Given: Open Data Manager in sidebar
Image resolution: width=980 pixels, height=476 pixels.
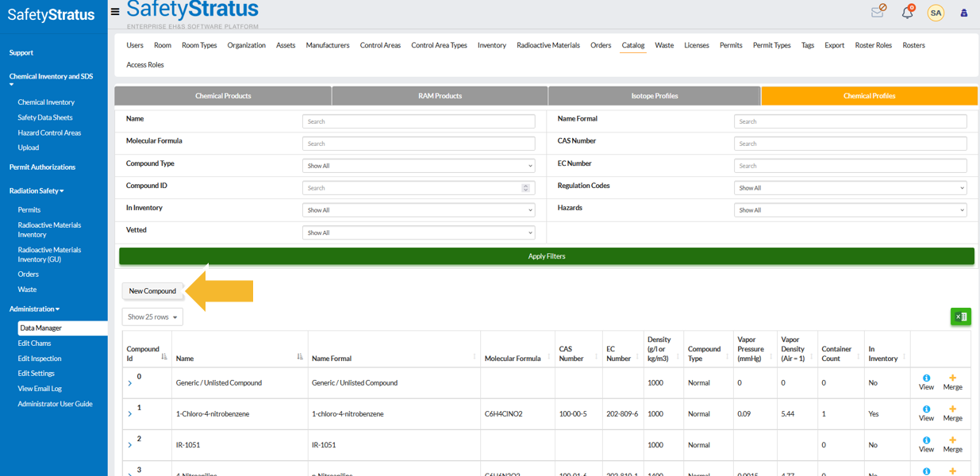Looking at the screenshot, I should pyautogui.click(x=63, y=328).
